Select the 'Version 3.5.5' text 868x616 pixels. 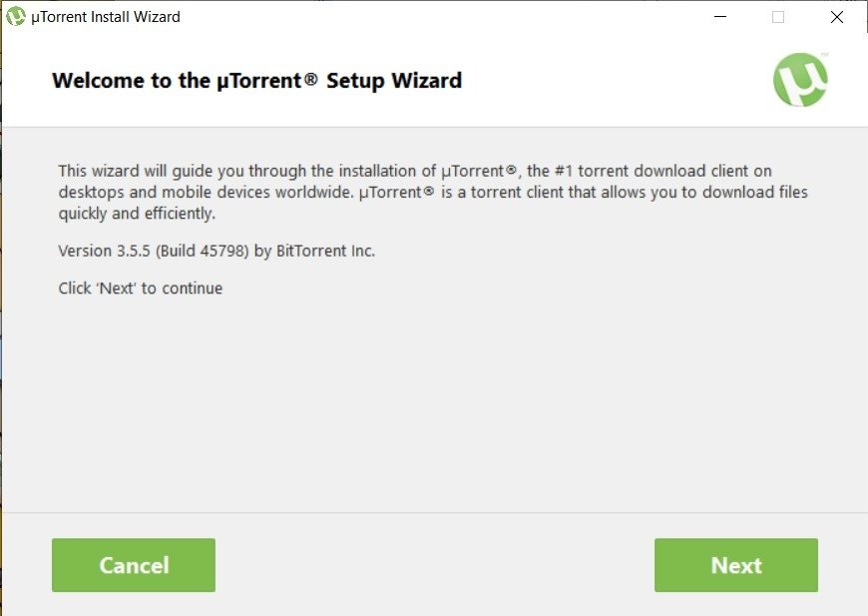pos(104,251)
